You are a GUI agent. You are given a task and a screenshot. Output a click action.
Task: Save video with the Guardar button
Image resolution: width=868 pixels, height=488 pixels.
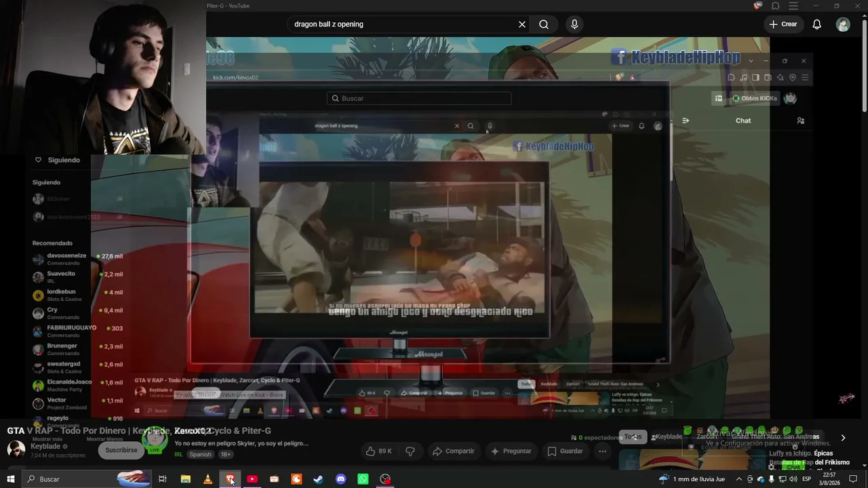pos(565,451)
